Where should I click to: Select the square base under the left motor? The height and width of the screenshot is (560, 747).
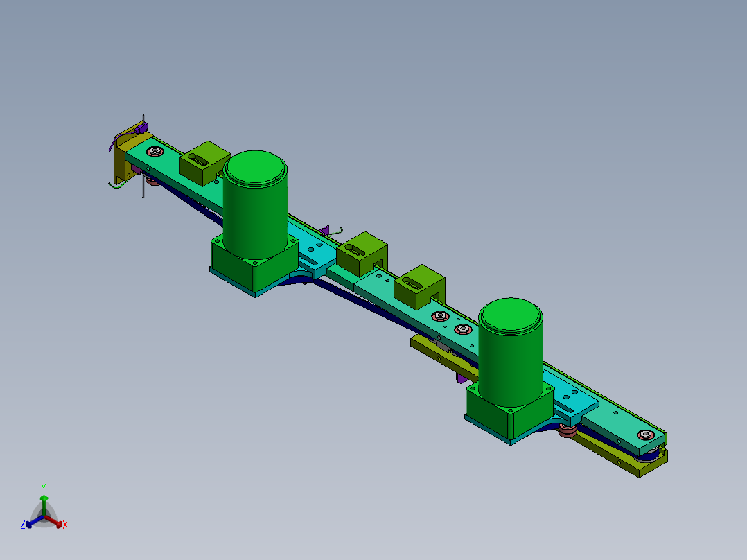pos(255,267)
